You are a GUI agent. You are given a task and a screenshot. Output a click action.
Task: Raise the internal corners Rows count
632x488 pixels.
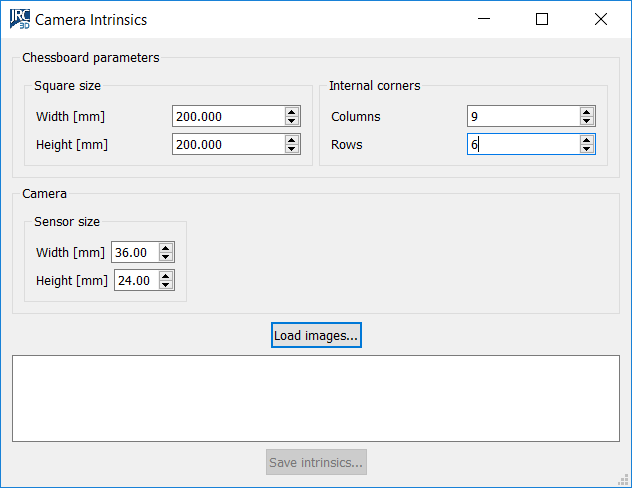(587, 140)
